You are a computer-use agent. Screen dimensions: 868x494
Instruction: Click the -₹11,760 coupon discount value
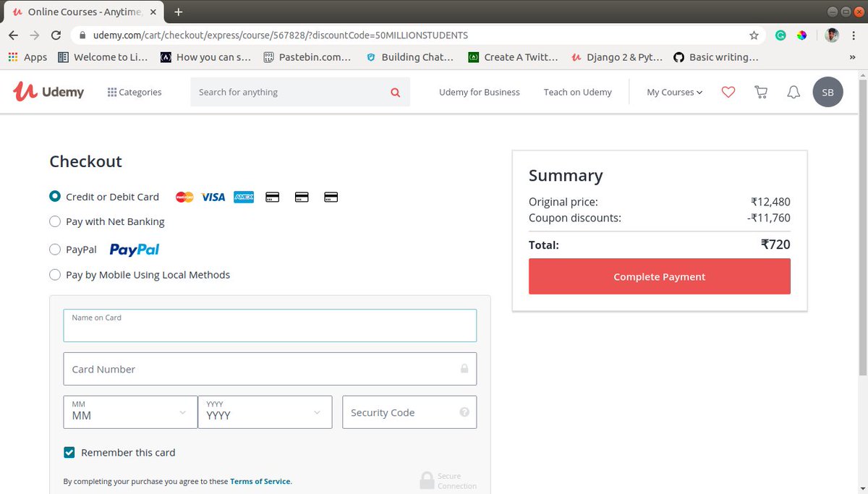[x=770, y=218]
